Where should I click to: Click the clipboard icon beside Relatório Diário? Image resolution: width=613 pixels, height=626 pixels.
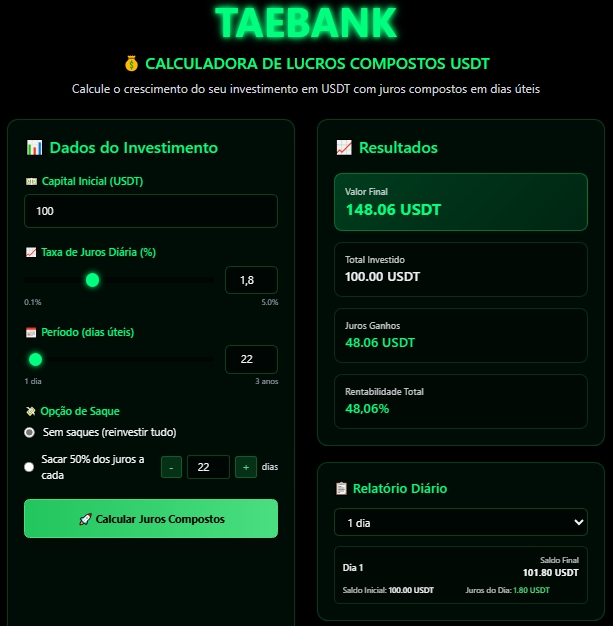(x=342, y=488)
